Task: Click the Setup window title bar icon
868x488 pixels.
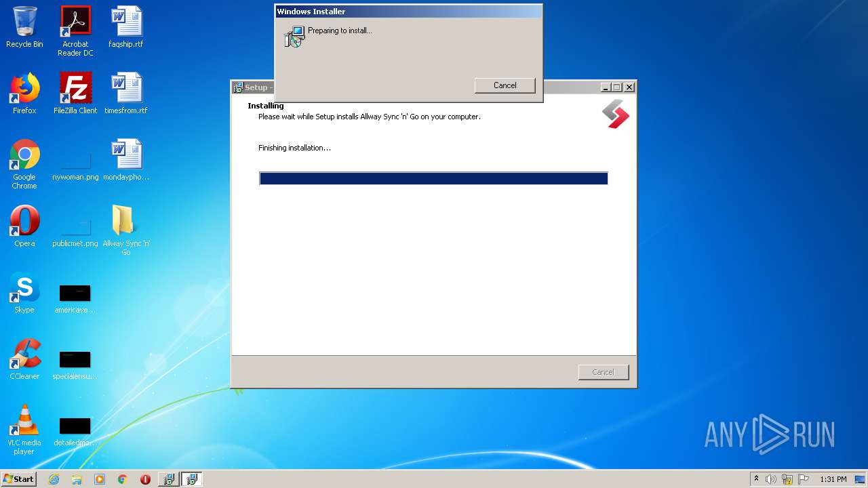Action: (x=238, y=87)
